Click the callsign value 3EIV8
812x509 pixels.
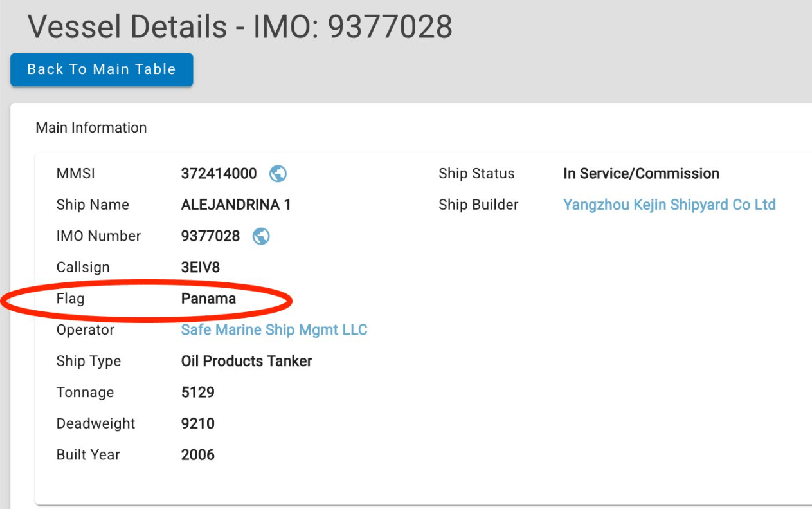click(x=201, y=267)
